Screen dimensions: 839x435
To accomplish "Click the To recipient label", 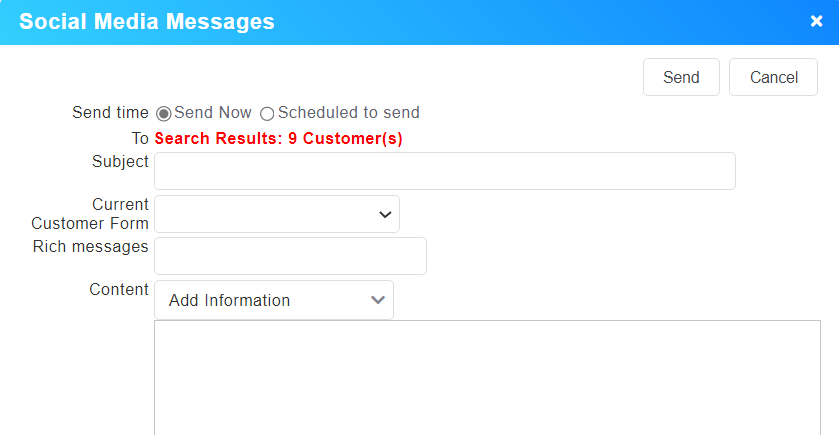I will (x=140, y=139).
